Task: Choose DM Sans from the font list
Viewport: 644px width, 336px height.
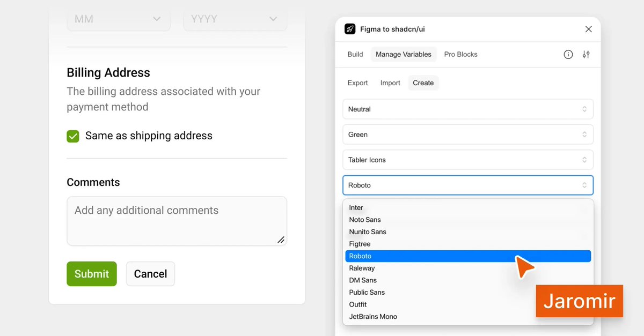Action: pos(468,280)
